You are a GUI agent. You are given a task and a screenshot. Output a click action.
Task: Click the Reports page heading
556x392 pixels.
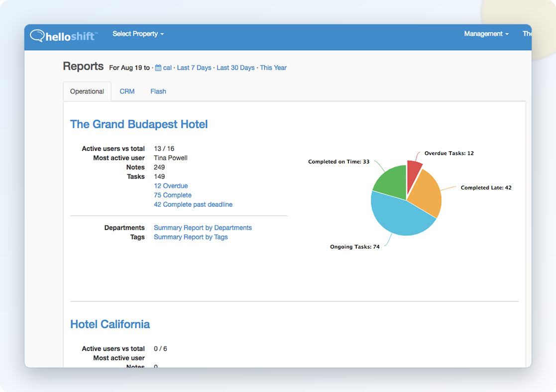click(x=83, y=66)
